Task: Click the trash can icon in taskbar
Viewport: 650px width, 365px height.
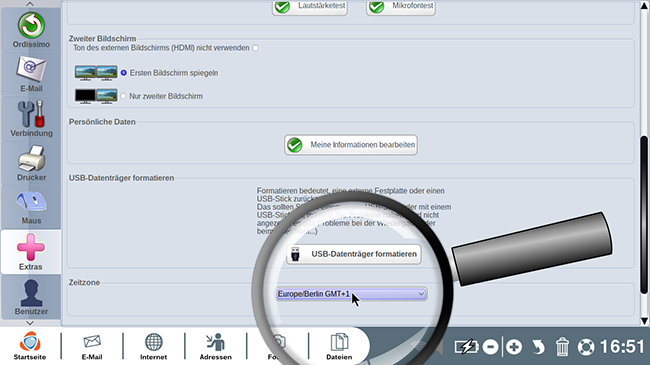Action: 562,347
